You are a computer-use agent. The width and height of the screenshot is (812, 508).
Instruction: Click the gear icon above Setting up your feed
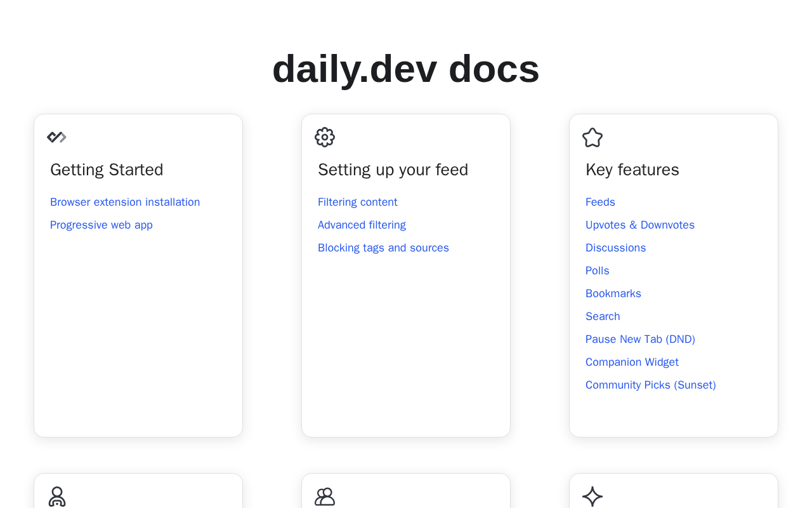(325, 137)
